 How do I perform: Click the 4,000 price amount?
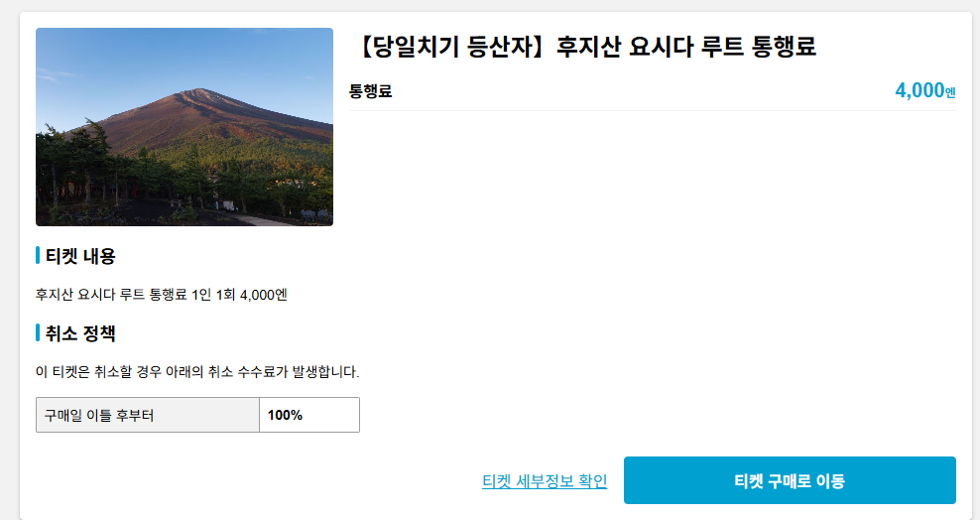(919, 90)
